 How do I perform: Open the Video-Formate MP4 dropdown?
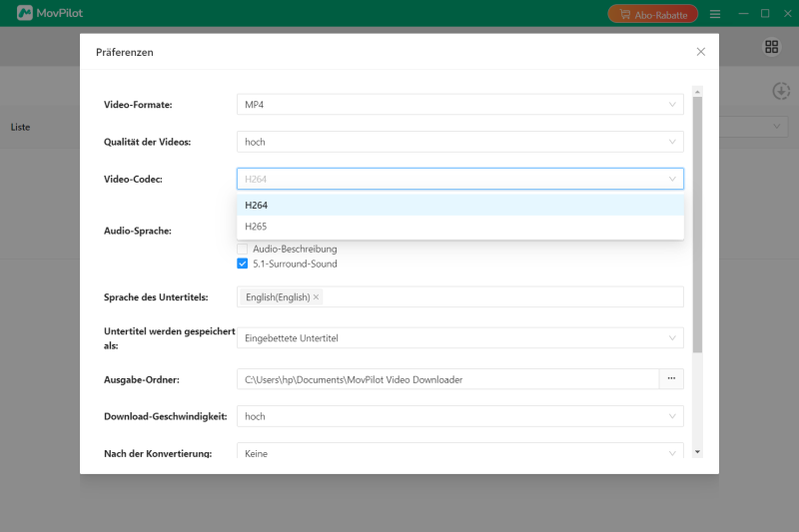(460, 105)
